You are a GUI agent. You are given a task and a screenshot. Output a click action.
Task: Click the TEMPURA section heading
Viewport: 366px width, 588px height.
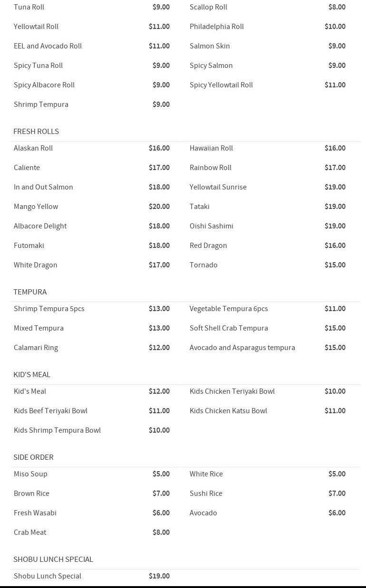pos(30,292)
